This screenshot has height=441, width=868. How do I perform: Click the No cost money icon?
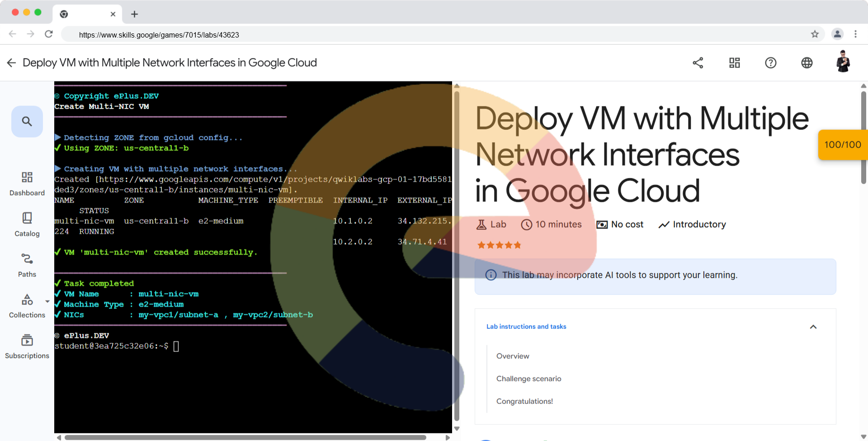pyautogui.click(x=602, y=224)
